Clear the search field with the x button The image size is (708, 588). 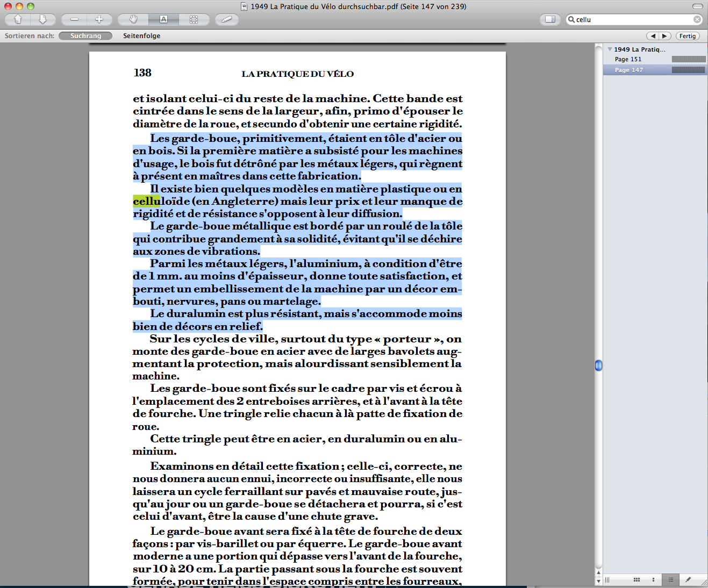click(x=697, y=19)
